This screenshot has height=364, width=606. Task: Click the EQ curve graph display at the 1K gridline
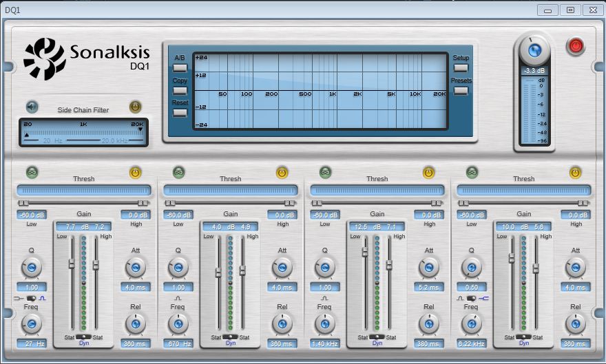[x=337, y=91]
